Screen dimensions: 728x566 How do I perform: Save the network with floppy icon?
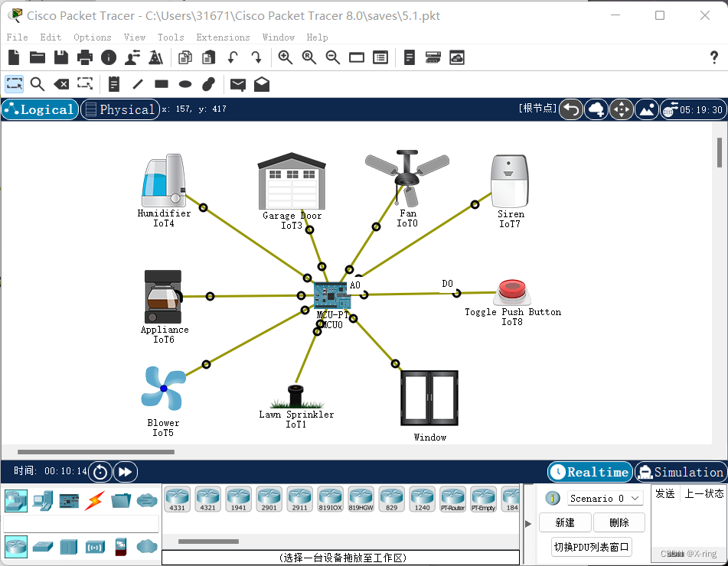point(61,57)
